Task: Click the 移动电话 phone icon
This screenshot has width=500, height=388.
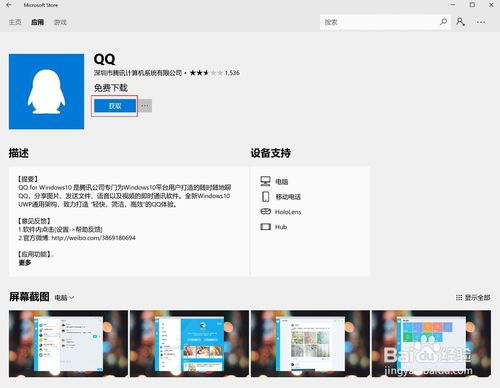Action: click(265, 197)
